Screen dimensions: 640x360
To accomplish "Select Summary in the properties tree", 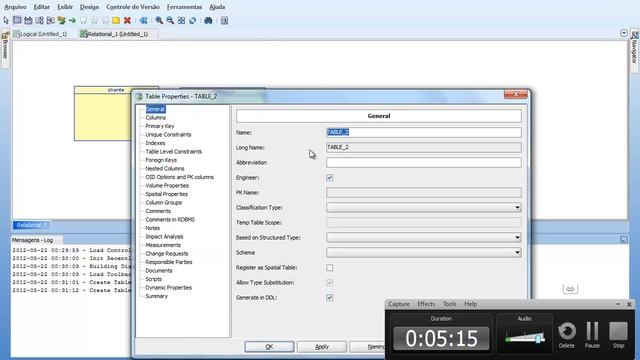I will pos(156,296).
